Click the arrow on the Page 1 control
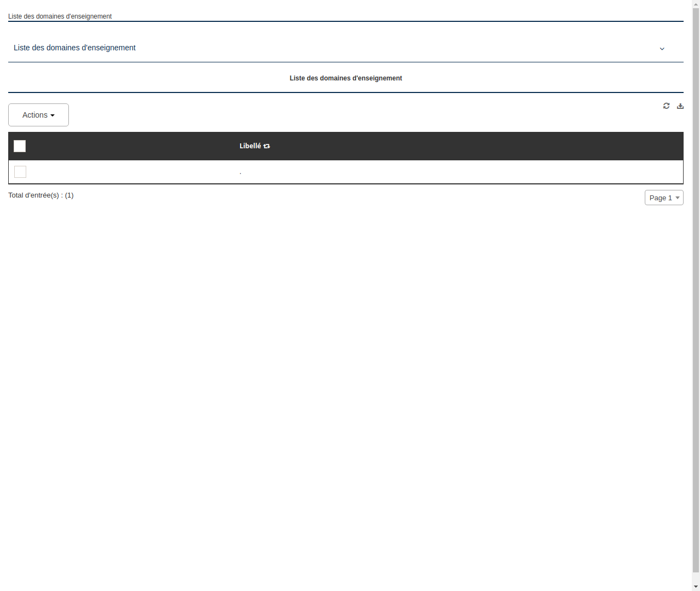The width and height of the screenshot is (700, 591). point(677,198)
